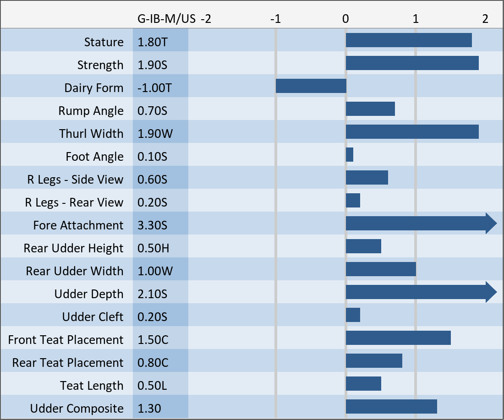504x420 pixels.
Task: Click the -1 axis header label
Action: (x=275, y=19)
